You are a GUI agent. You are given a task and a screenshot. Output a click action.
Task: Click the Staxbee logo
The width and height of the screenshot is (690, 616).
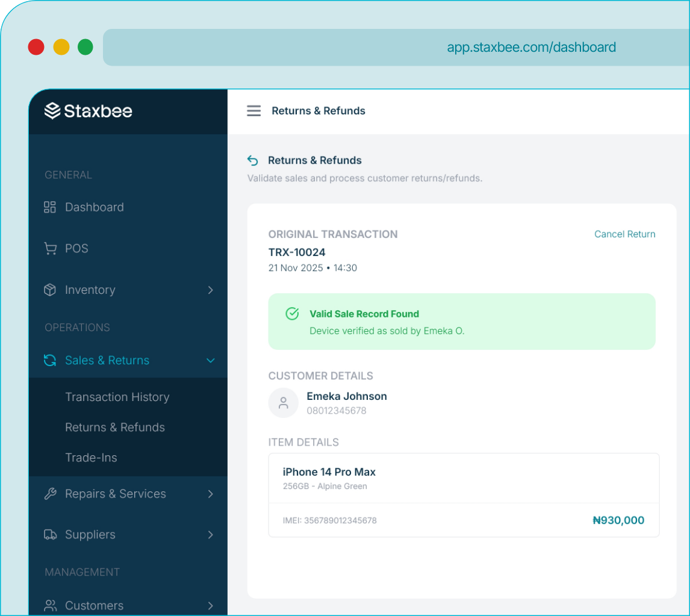89,111
